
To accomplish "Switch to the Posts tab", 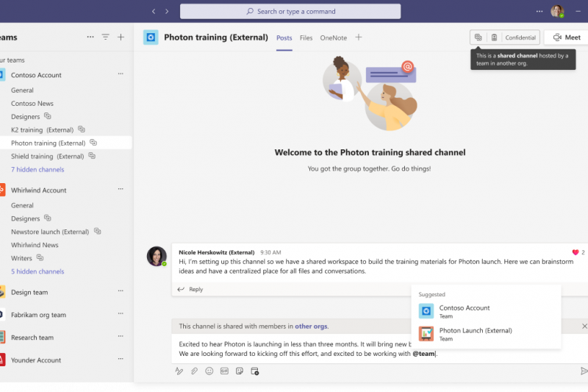I will point(284,38).
